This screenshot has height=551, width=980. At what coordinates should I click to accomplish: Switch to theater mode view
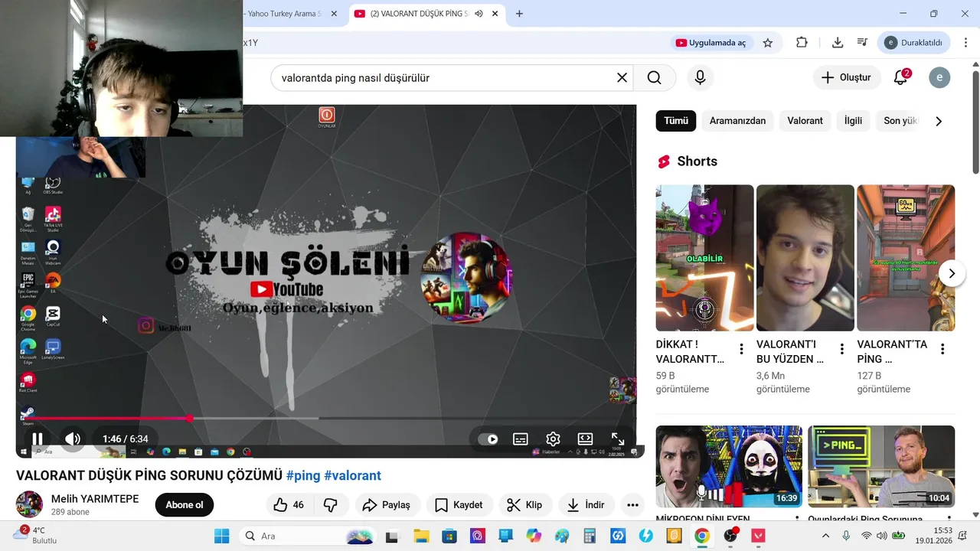[x=585, y=439]
